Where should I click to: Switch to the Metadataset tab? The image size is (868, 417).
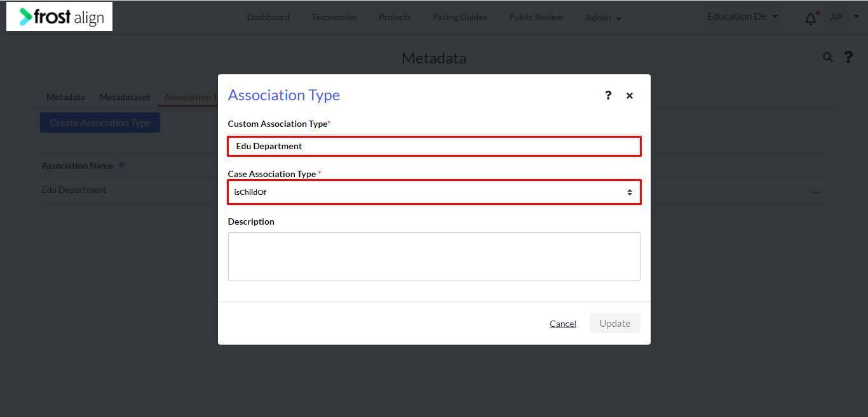pyautogui.click(x=125, y=97)
